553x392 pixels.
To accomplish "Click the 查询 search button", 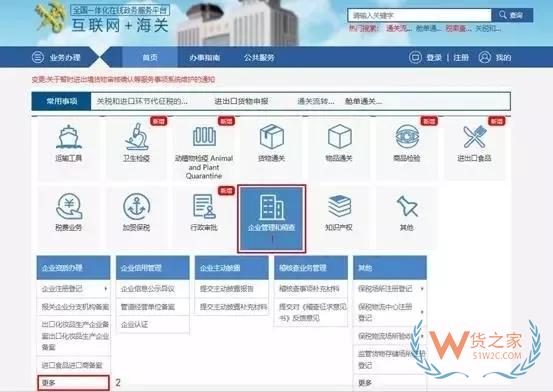I will tap(512, 15).
